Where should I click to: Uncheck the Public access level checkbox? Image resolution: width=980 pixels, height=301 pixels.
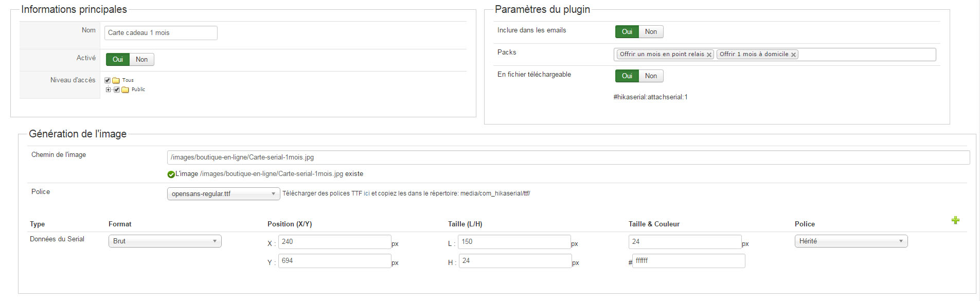click(117, 90)
